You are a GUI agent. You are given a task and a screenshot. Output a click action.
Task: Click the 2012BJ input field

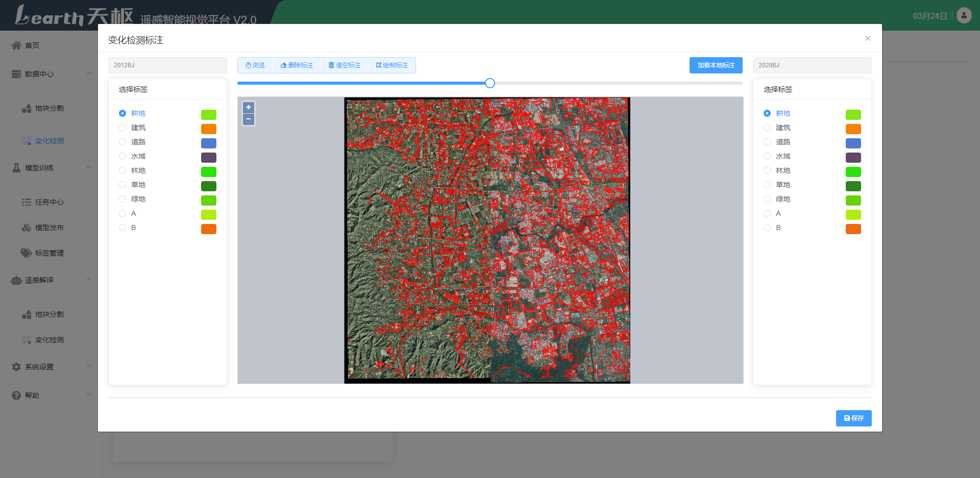click(167, 65)
